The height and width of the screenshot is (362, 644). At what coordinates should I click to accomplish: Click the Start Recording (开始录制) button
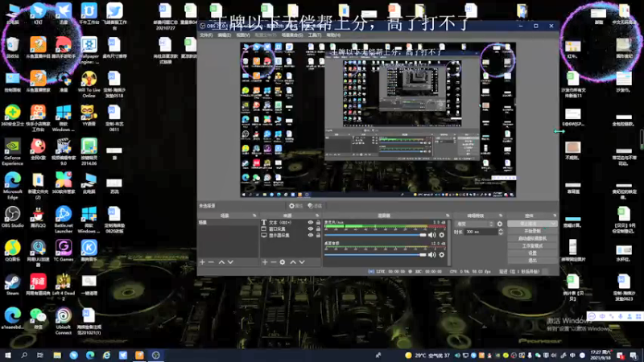pos(532,231)
